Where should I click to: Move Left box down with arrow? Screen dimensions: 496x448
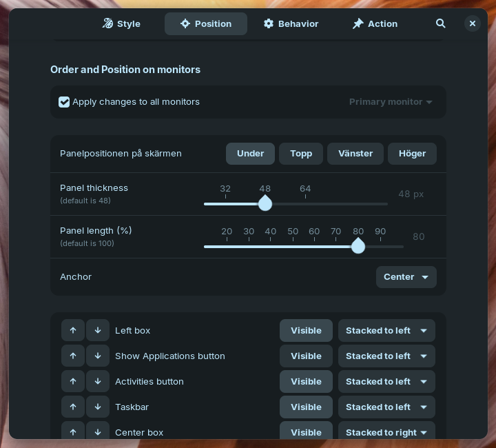pos(98,330)
